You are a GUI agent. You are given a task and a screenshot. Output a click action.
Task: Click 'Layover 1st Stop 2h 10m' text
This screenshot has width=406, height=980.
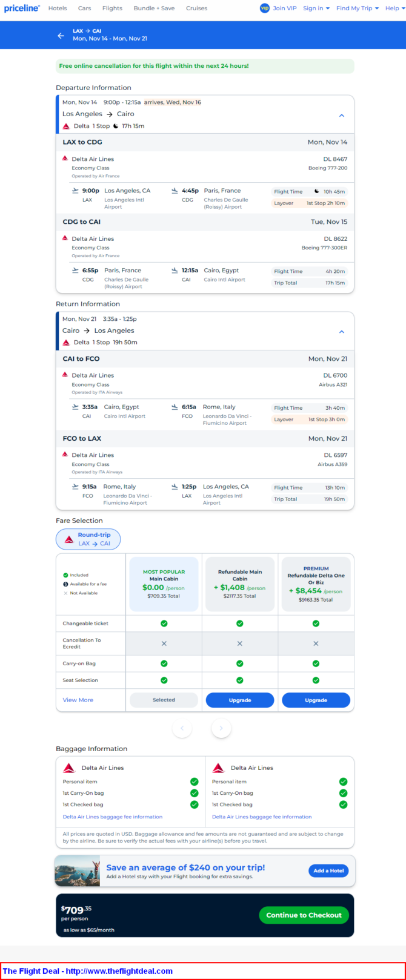click(310, 203)
